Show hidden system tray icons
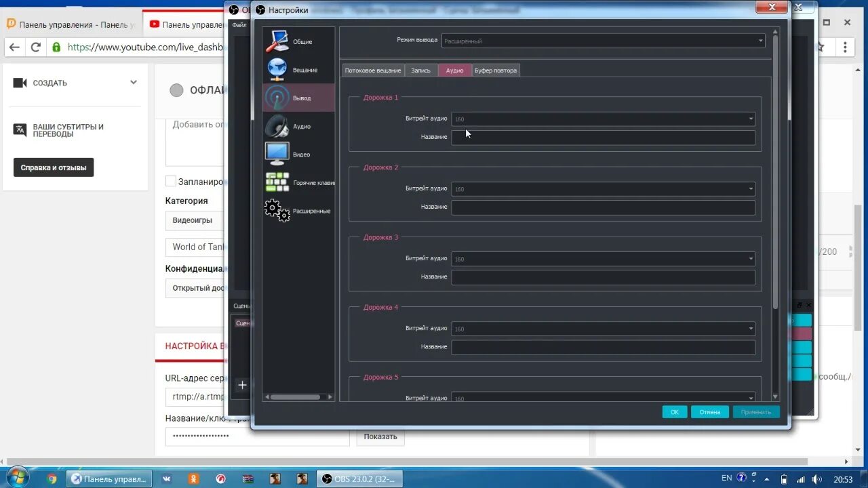Screen dimensions: 868x488 point(766,479)
